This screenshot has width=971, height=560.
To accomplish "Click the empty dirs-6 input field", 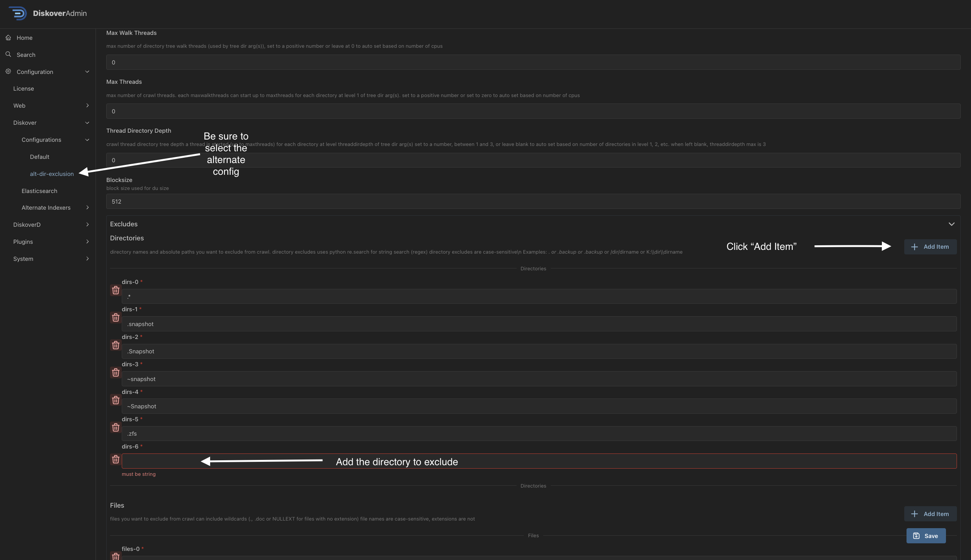I will pos(539,461).
